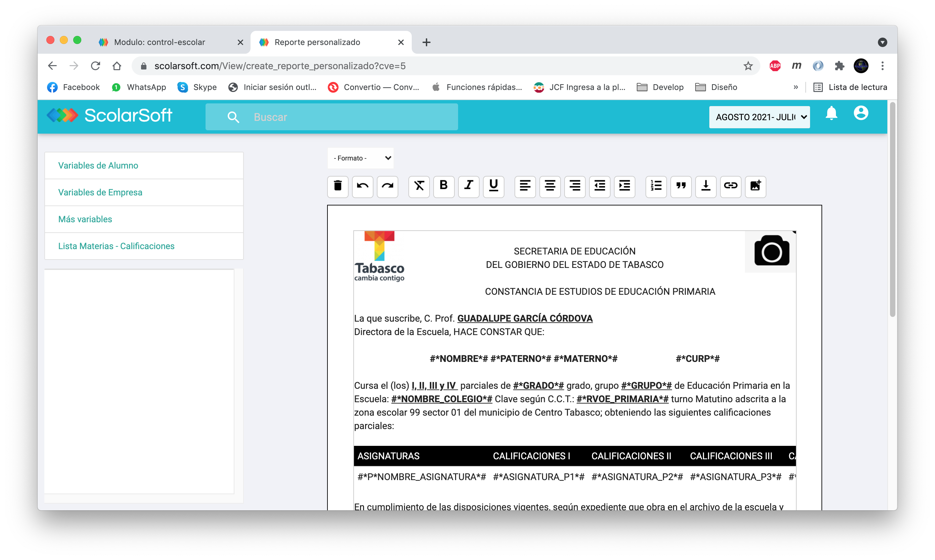935x560 pixels.
Task: Open the AdBlock Plus extension
Action: [774, 66]
